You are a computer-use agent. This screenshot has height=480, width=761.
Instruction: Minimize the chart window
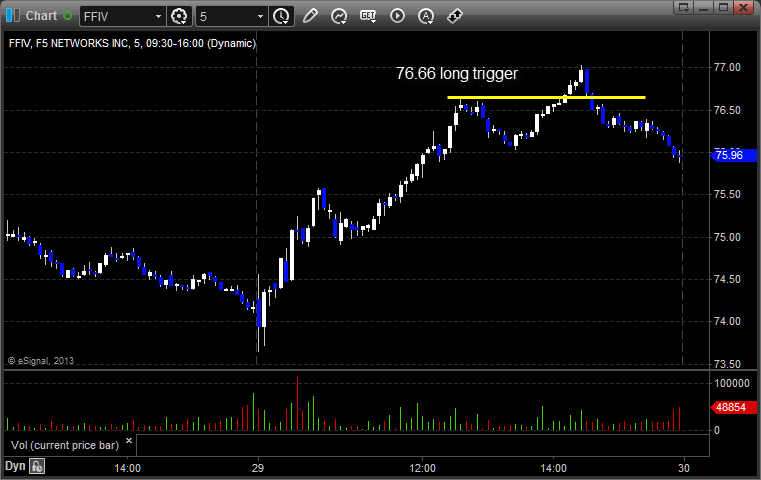pyautogui.click(x=703, y=7)
